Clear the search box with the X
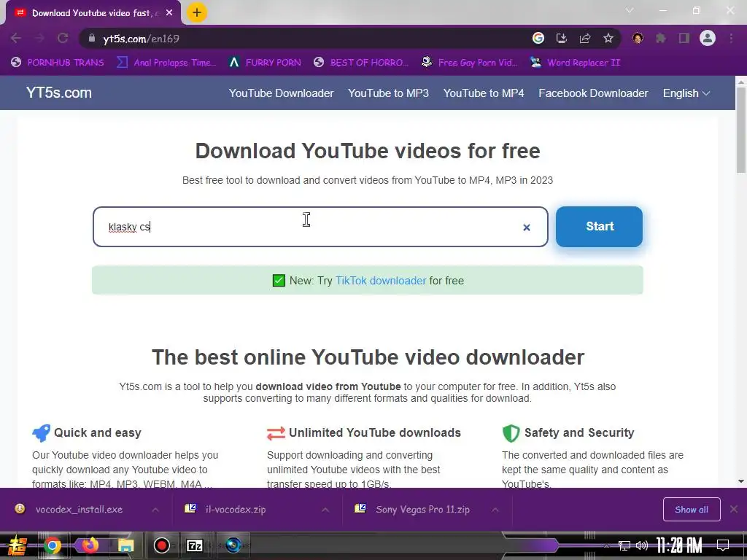 (x=527, y=227)
